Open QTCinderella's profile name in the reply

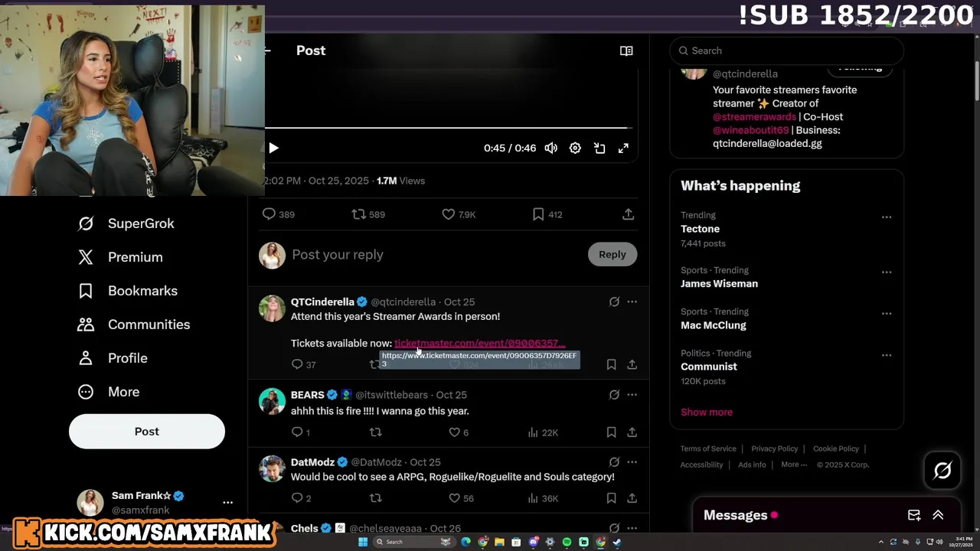click(x=322, y=302)
